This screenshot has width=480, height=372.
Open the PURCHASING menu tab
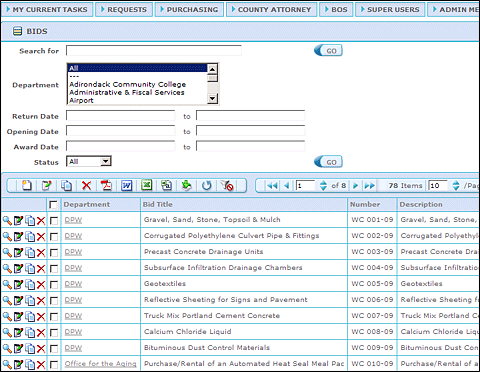tap(189, 10)
